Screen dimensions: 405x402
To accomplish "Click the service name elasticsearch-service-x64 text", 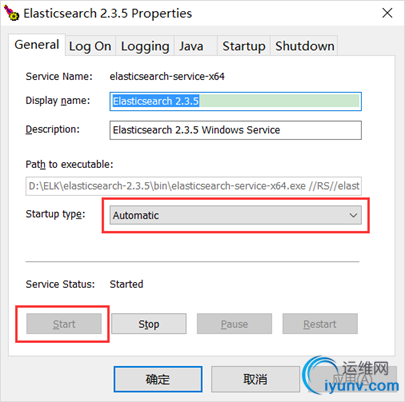I will 167,76.
